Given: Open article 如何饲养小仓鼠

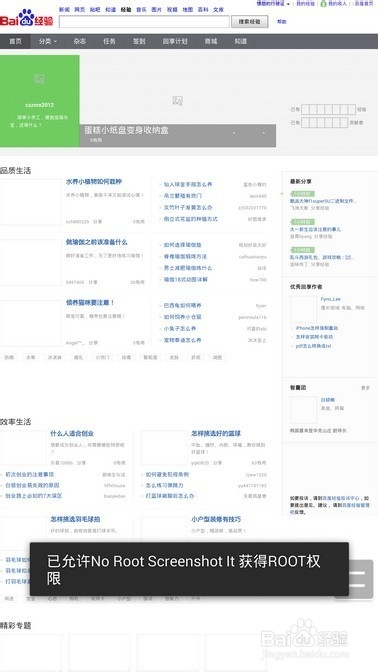Looking at the screenshot, I should (x=183, y=317).
